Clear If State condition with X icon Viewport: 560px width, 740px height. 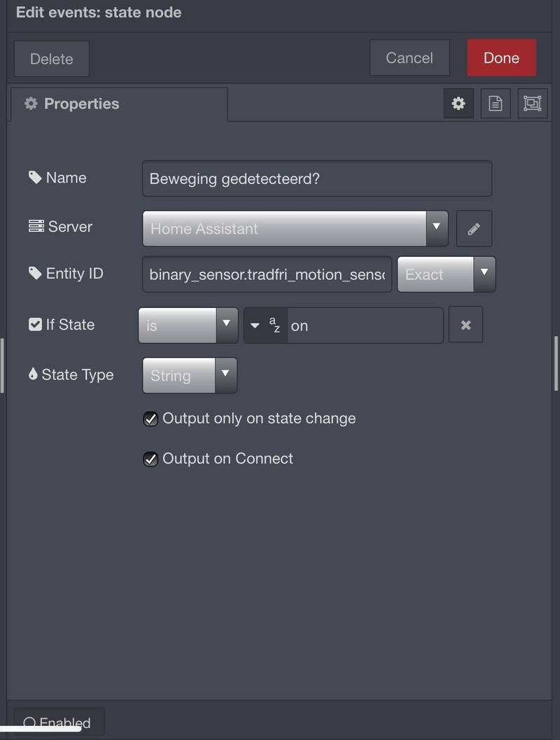(465, 325)
